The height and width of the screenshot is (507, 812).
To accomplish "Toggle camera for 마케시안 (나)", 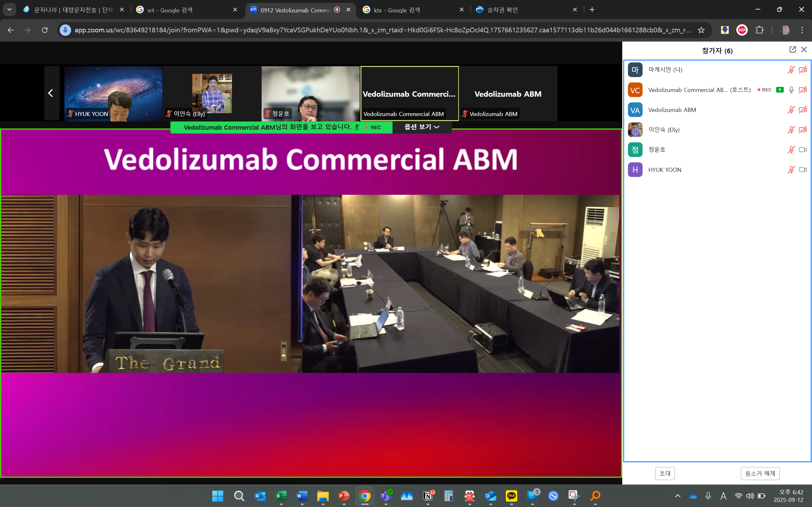I will coord(802,70).
